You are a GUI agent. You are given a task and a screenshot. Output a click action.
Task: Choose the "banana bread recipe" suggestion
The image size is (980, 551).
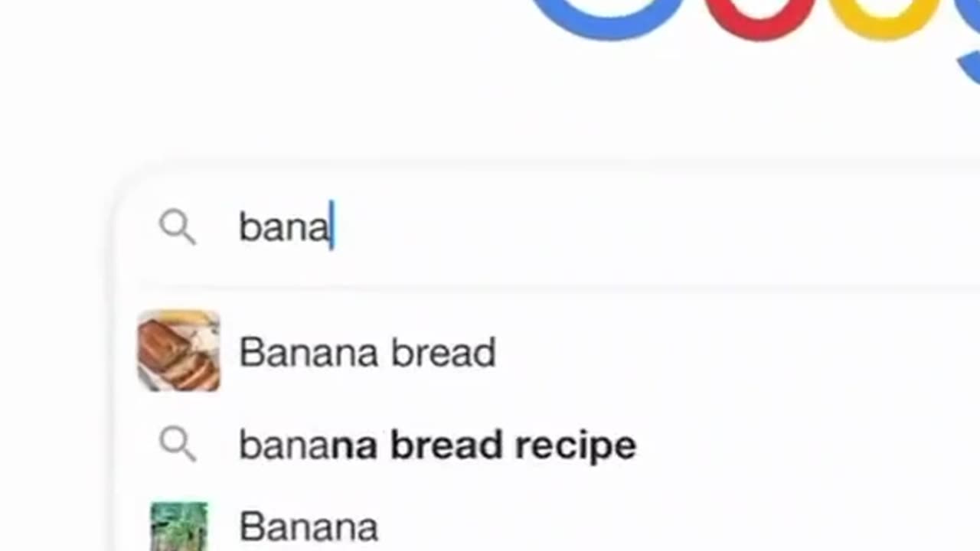click(x=437, y=445)
